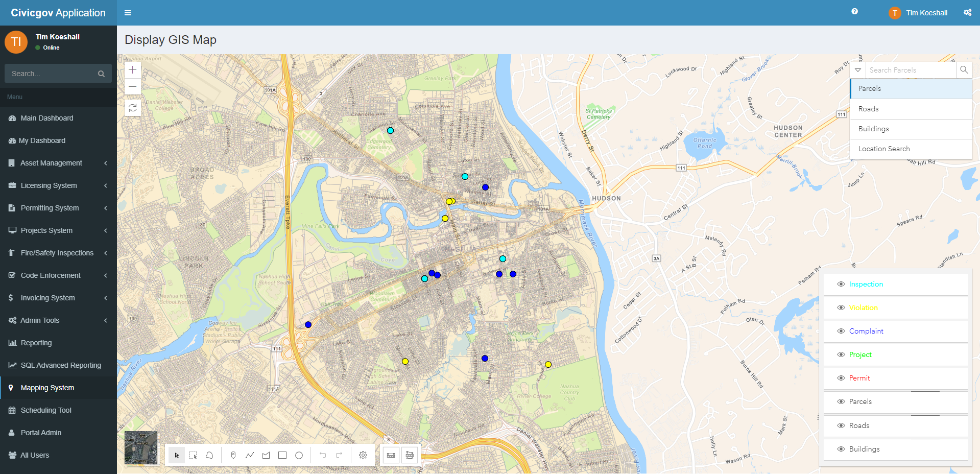Select the distance measurement tool
This screenshot has height=474, width=980.
(391, 455)
